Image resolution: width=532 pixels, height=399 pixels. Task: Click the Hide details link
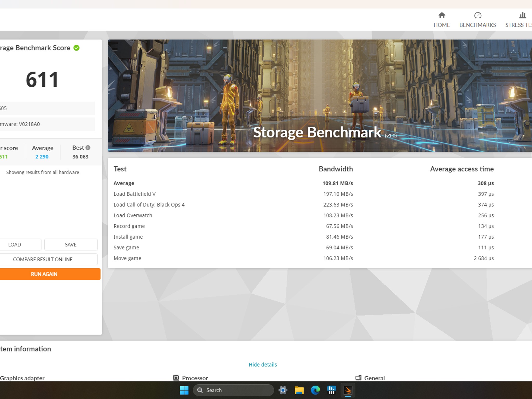click(263, 364)
